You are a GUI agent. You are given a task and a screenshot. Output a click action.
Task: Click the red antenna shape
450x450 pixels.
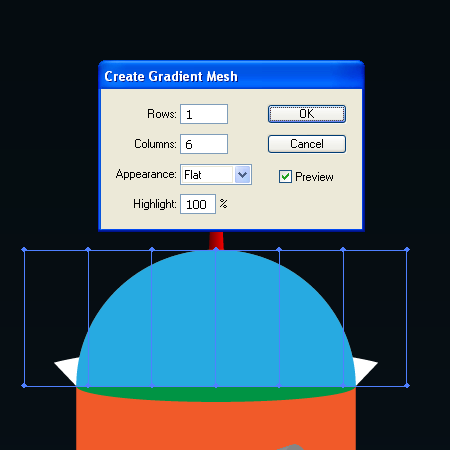click(x=216, y=241)
